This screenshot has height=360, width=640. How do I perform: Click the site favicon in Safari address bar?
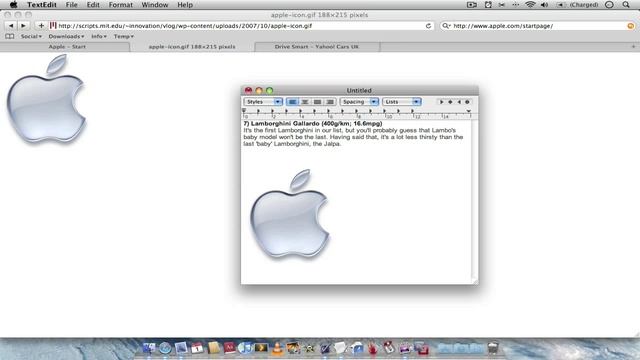pos(53,26)
